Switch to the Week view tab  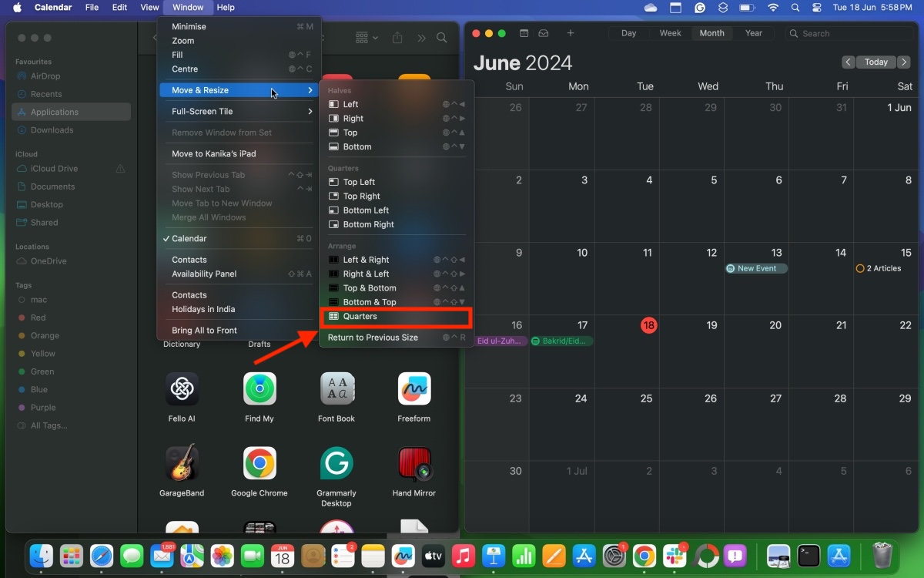(669, 33)
